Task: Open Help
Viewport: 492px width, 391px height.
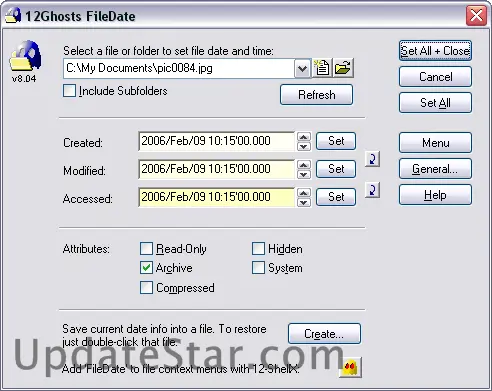Action: 435,195
